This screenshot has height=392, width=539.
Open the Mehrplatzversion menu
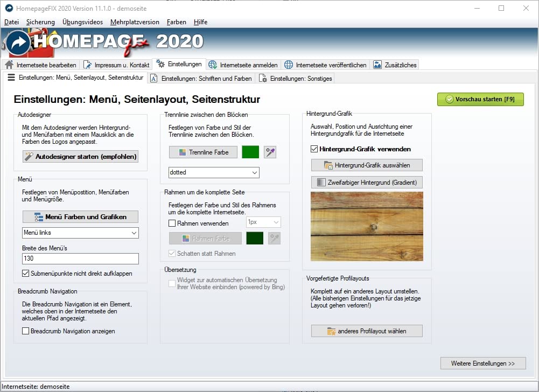click(135, 22)
